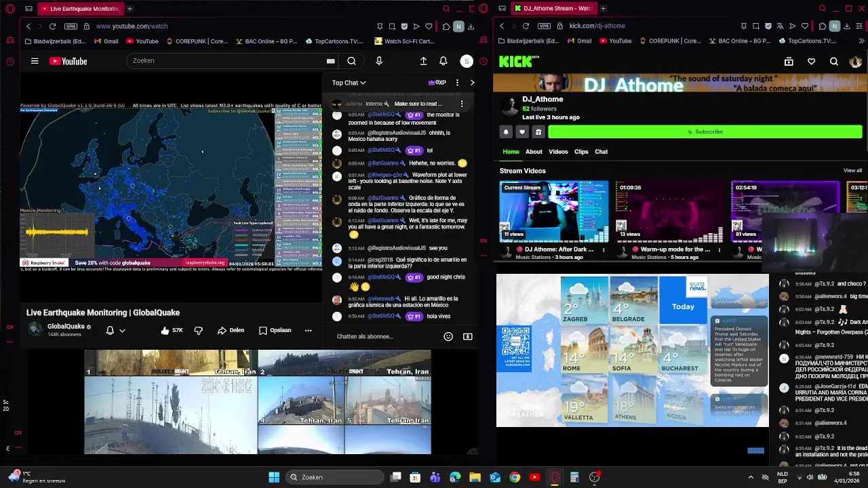
Task: Open live chat options three-dot menu
Action: tap(457, 83)
